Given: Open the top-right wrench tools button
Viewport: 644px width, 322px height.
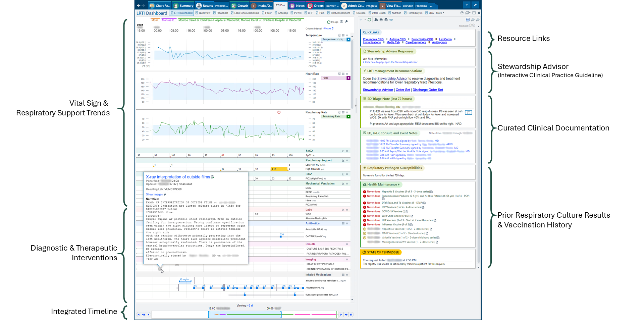Looking at the screenshot, I should pyautogui.click(x=475, y=5).
